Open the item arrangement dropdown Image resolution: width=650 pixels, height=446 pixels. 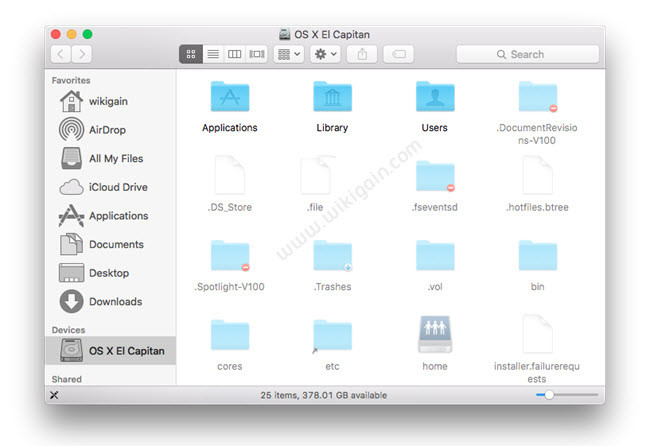click(x=289, y=54)
